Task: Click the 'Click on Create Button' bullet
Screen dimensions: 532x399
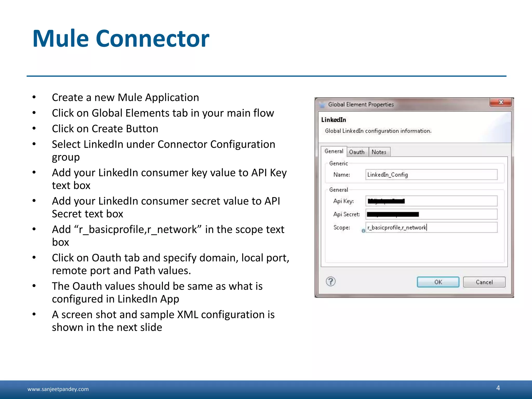Action: coord(105,129)
